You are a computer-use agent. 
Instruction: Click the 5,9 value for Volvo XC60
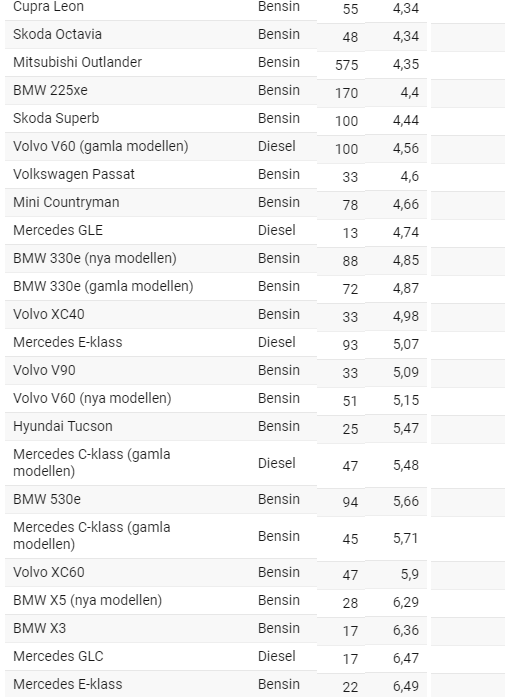pyautogui.click(x=409, y=574)
